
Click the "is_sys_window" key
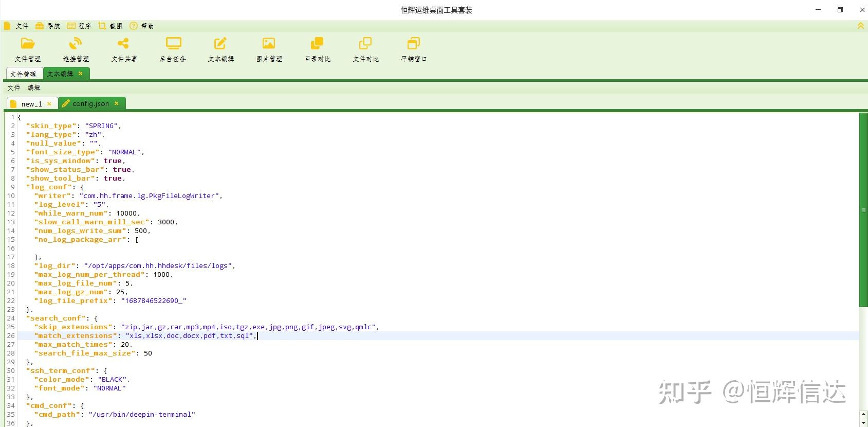click(x=61, y=161)
